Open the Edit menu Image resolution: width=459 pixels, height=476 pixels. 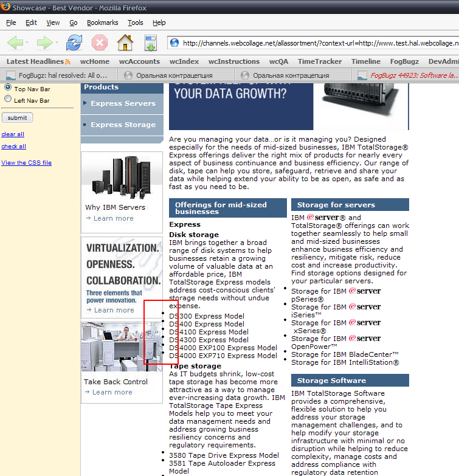31,22
